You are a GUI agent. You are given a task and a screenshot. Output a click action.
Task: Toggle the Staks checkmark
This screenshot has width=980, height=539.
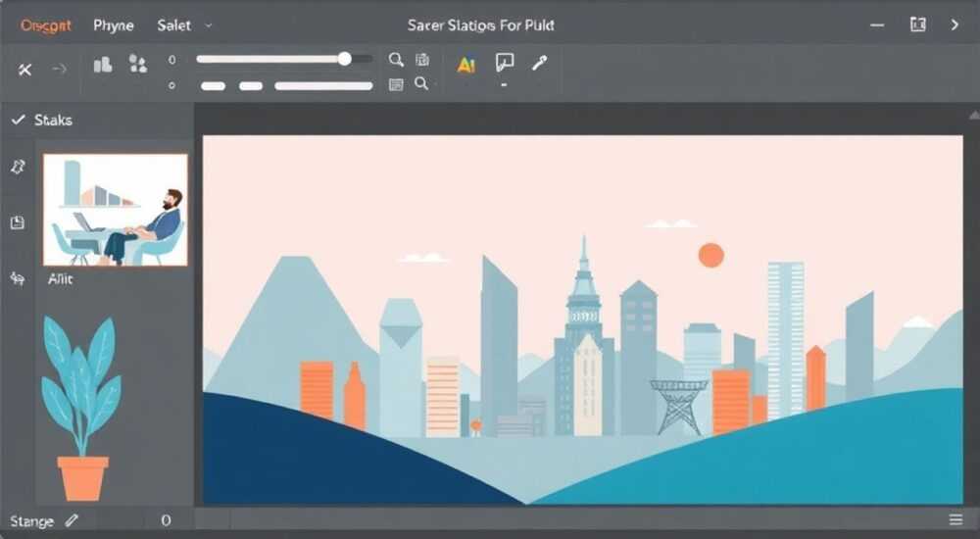(x=18, y=120)
